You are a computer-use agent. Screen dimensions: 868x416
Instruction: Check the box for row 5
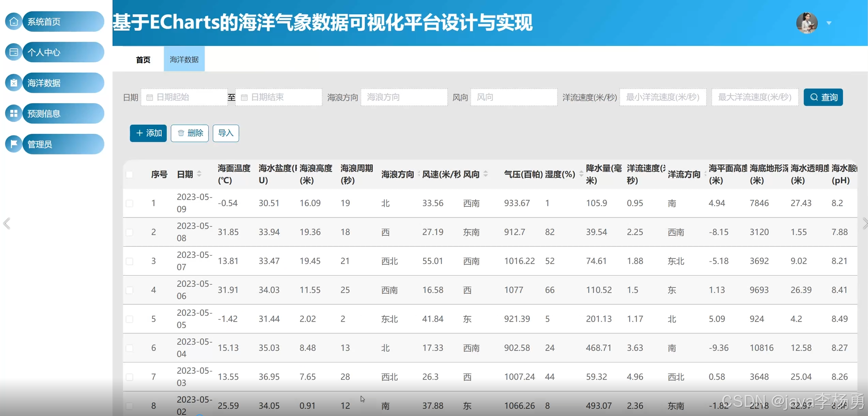click(130, 319)
